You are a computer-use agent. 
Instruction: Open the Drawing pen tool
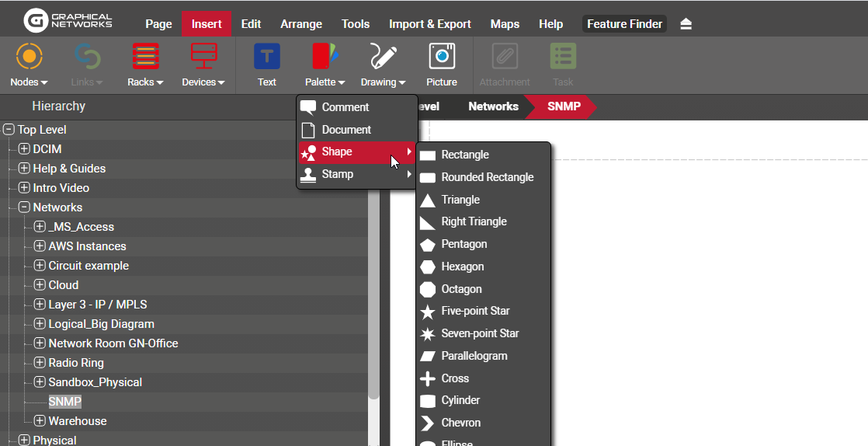[383, 57]
